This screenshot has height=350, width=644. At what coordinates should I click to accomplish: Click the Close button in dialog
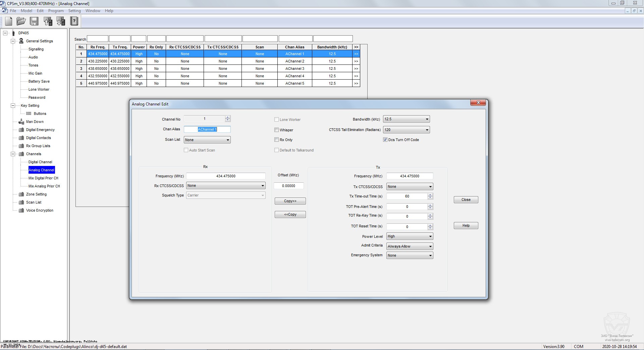(x=466, y=200)
